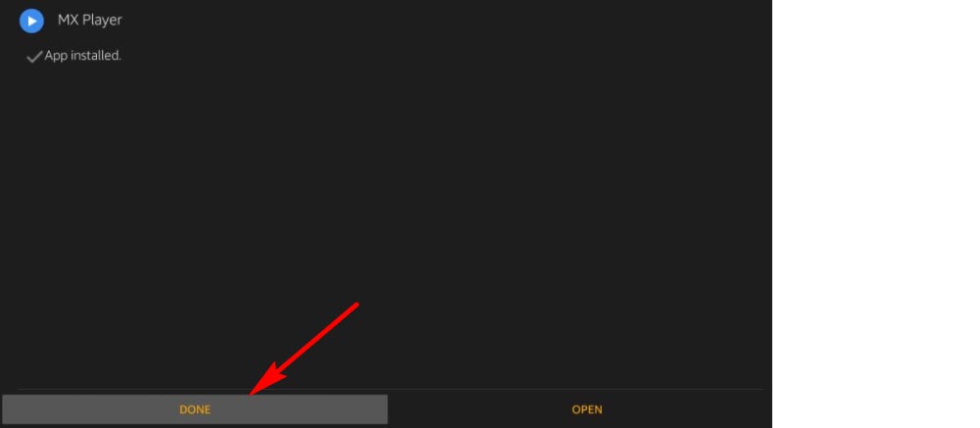Select the DONE button
980x428 pixels.
click(195, 409)
